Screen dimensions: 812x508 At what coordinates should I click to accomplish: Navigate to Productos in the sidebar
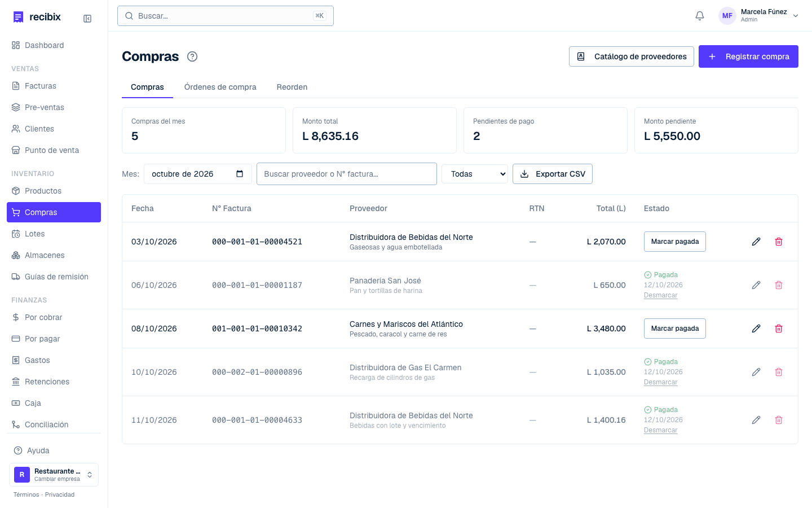[54, 191]
